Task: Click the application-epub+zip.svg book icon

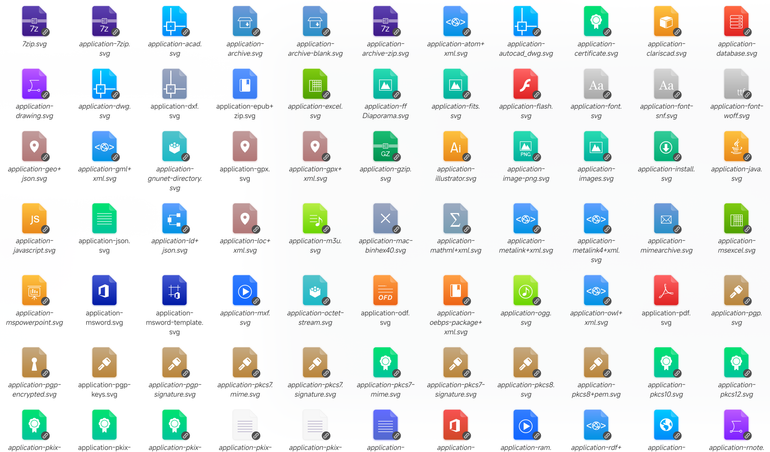Action: [245, 84]
